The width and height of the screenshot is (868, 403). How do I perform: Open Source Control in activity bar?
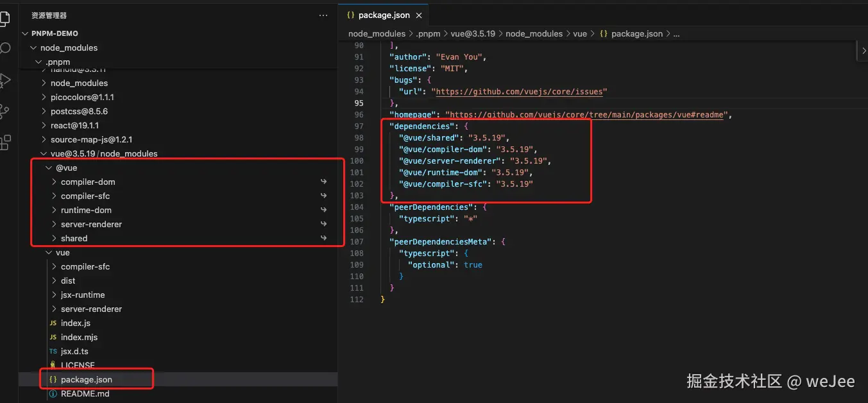[4, 111]
